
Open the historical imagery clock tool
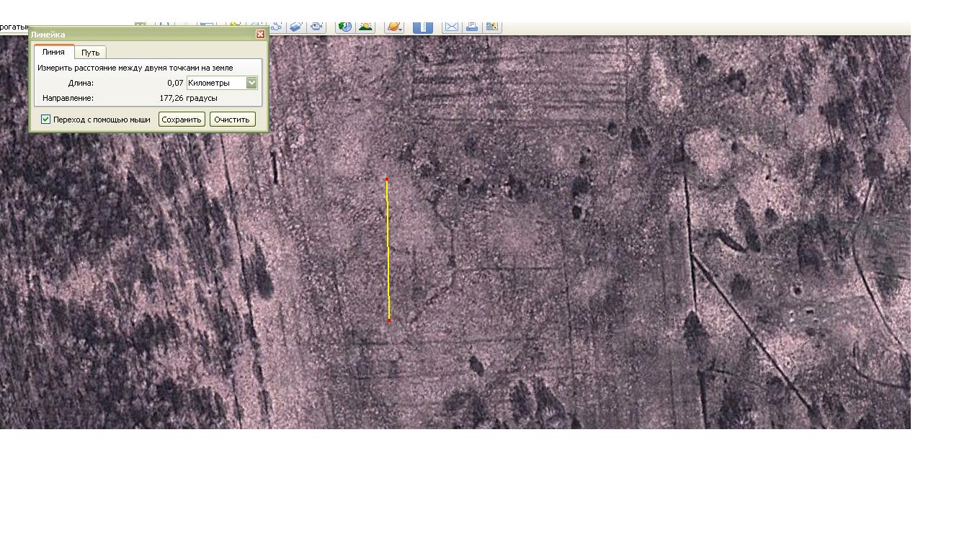(344, 27)
